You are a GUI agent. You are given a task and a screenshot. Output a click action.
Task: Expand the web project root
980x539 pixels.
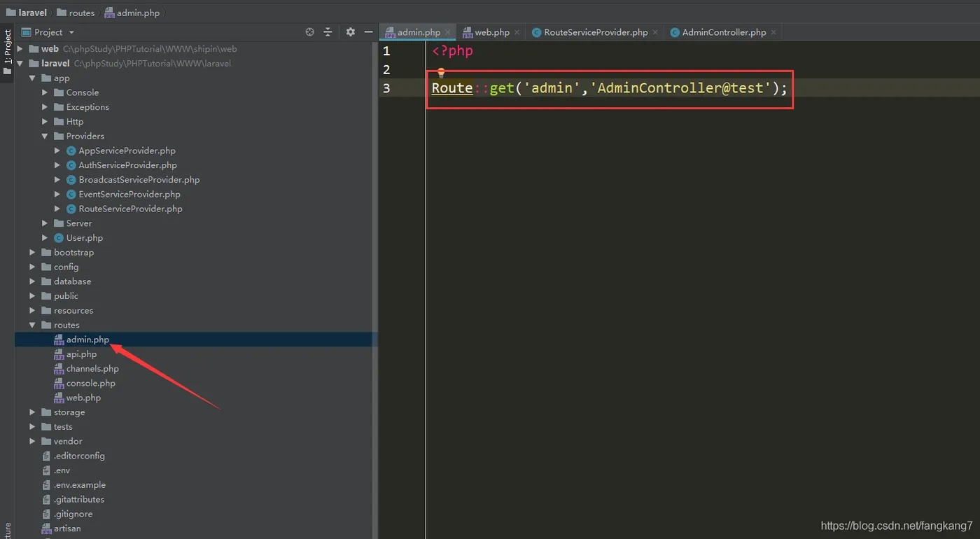pos(20,49)
